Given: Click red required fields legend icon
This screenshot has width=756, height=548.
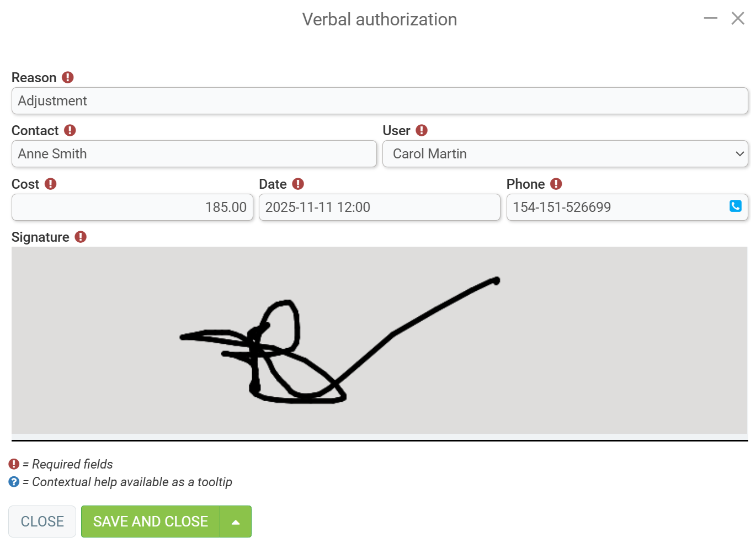Looking at the screenshot, I should [14, 464].
